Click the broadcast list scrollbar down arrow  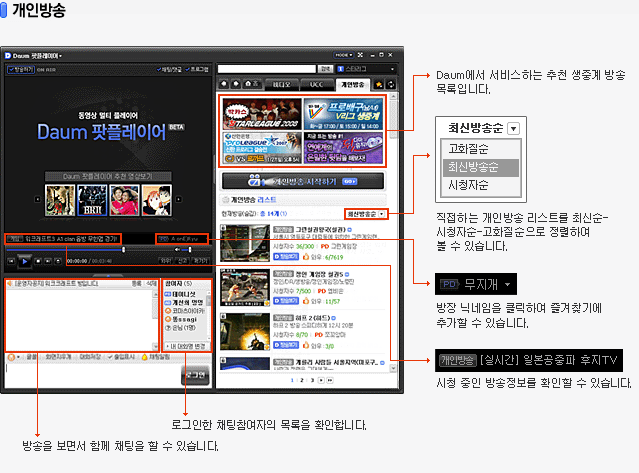(393, 368)
